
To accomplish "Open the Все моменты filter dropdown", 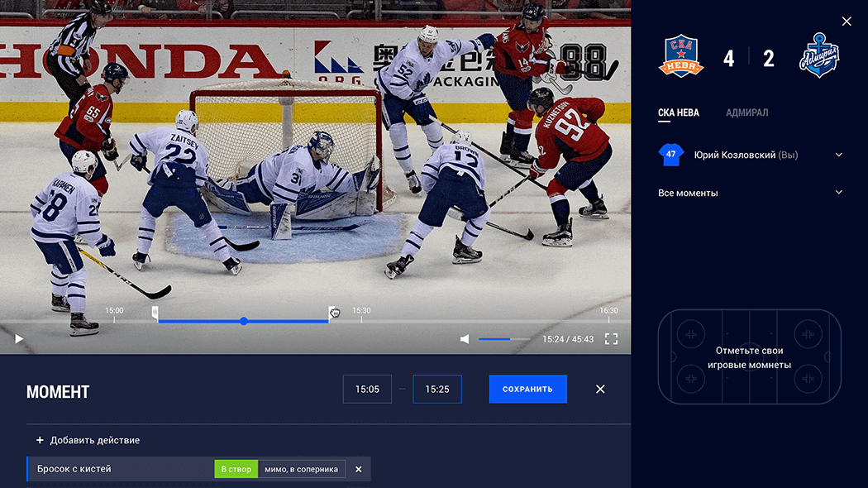I will 838,193.
